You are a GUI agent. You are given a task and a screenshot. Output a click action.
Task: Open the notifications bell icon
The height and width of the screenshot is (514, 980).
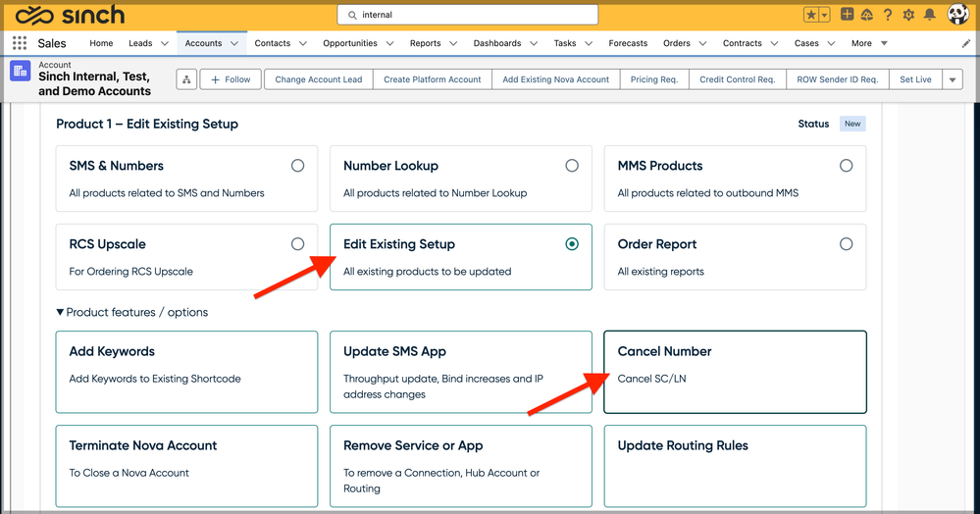pos(930,15)
